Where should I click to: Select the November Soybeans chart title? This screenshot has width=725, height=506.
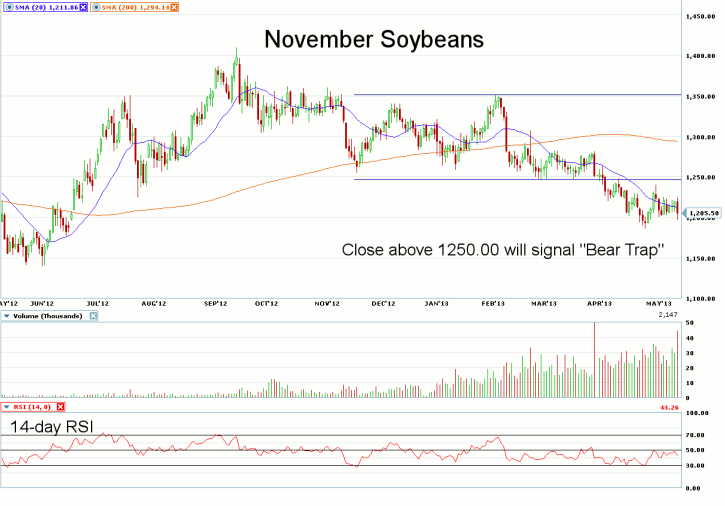pos(374,41)
